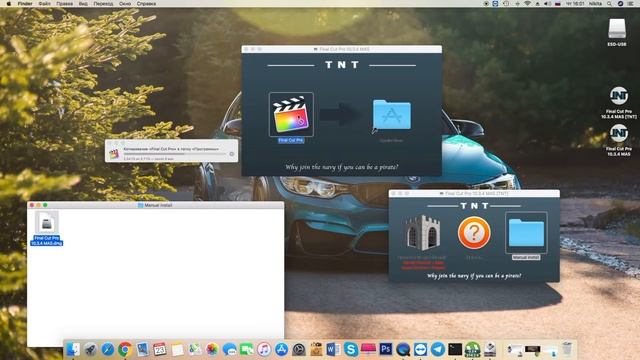Open the Trash in the dock

click(x=567, y=349)
